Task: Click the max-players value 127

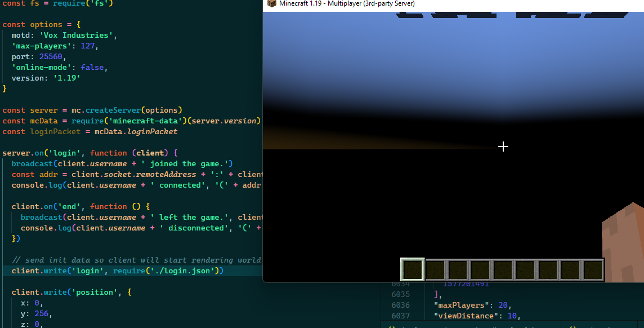Action: click(87, 46)
